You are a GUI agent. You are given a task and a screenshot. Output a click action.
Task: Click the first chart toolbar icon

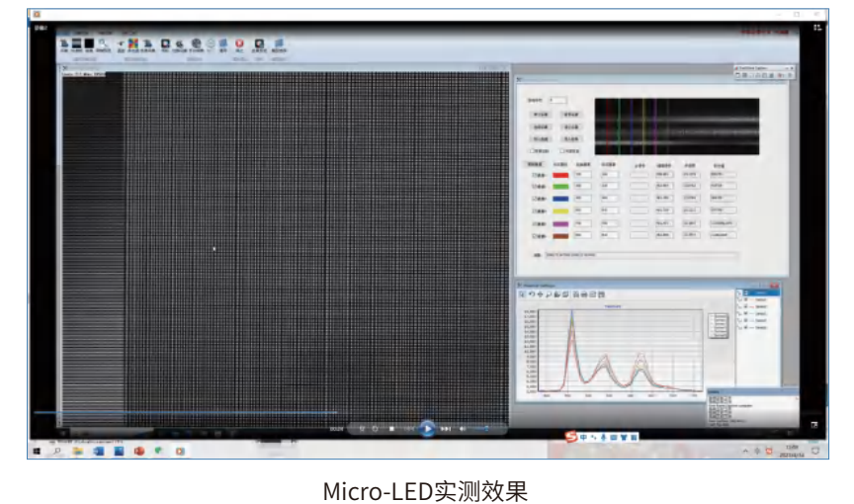pos(523,295)
